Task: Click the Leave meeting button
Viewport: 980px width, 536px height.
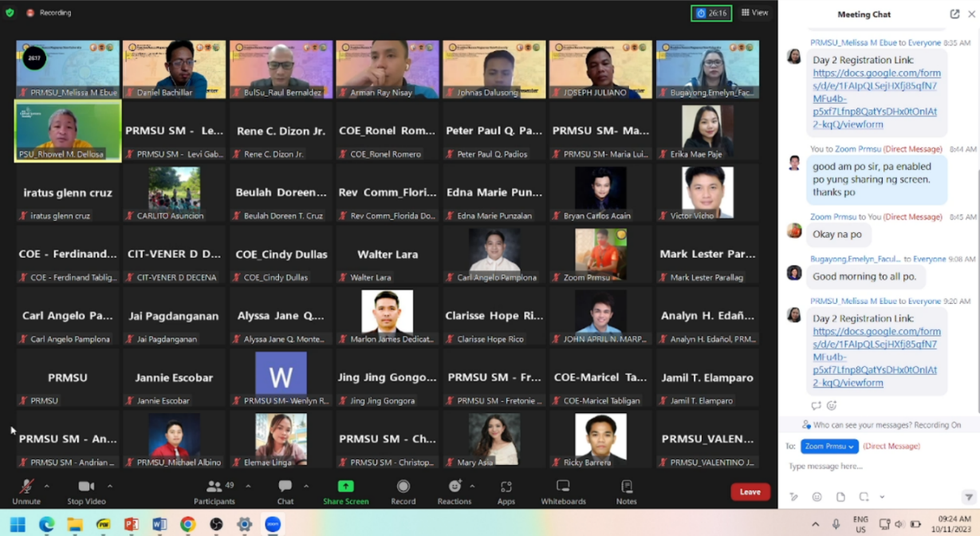Action: [750, 492]
